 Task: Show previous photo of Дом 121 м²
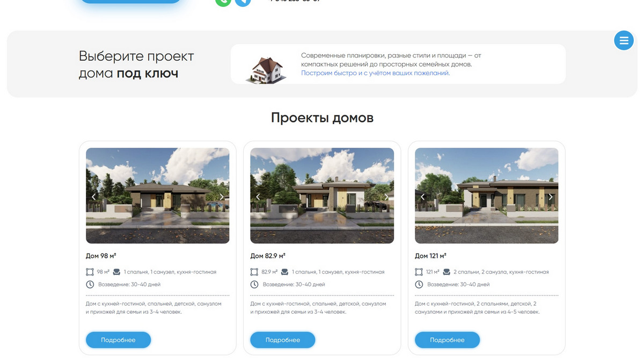[x=423, y=197]
